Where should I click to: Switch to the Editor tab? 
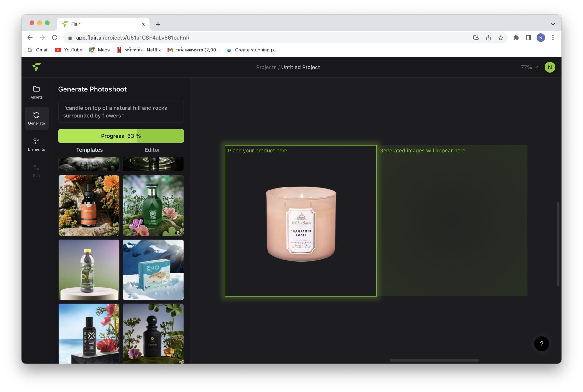(x=152, y=150)
